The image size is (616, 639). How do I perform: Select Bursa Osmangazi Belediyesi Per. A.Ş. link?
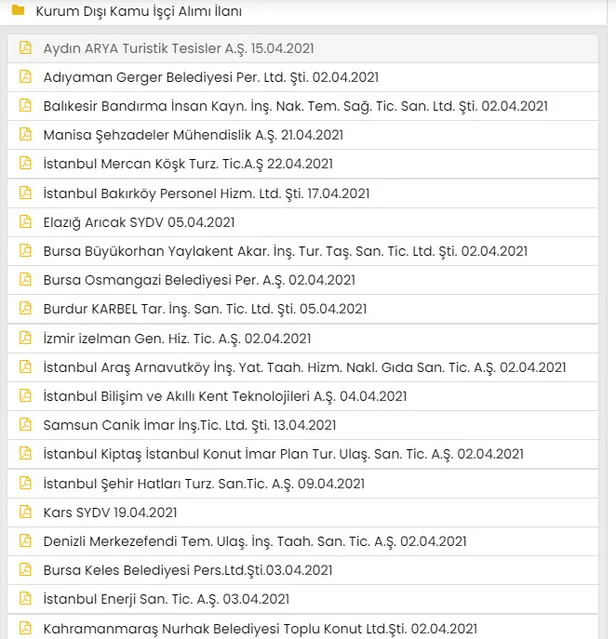[x=199, y=280]
